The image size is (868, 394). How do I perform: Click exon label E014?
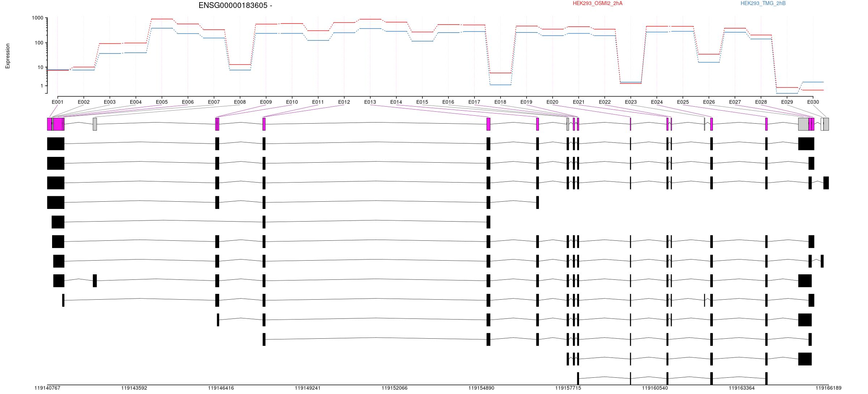pyautogui.click(x=396, y=102)
